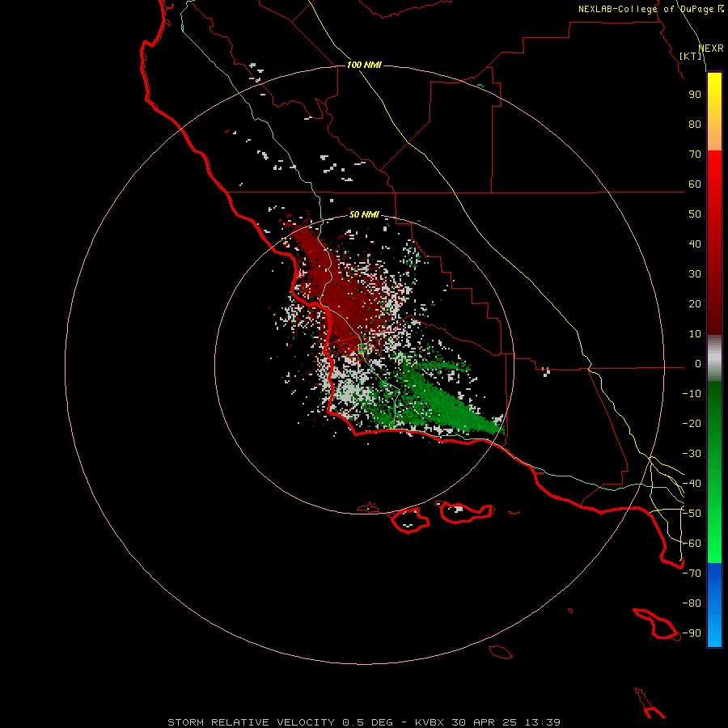Click the -10 value on velocity scale
Screen dimensions: 728x728
[692, 394]
